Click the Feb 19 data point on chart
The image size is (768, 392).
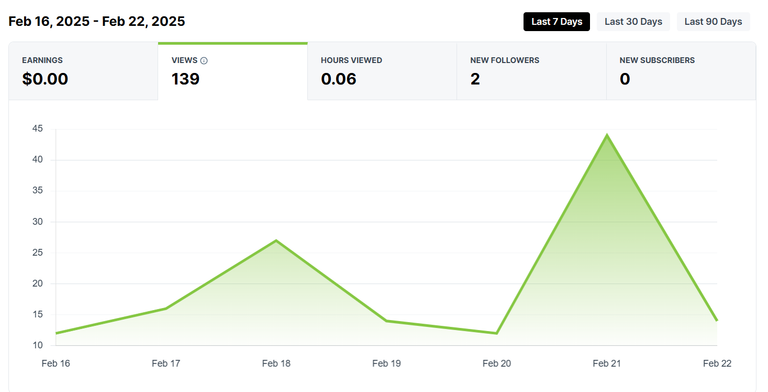386,321
